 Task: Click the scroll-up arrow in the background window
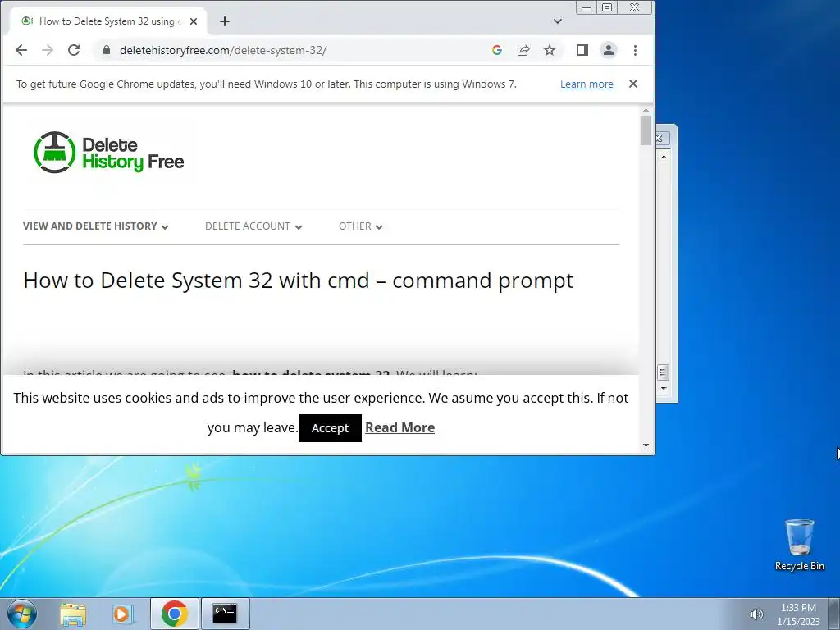[663, 157]
